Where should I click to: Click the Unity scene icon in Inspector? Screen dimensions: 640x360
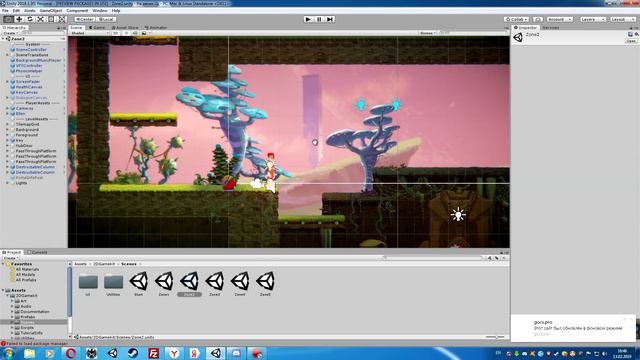(518, 37)
